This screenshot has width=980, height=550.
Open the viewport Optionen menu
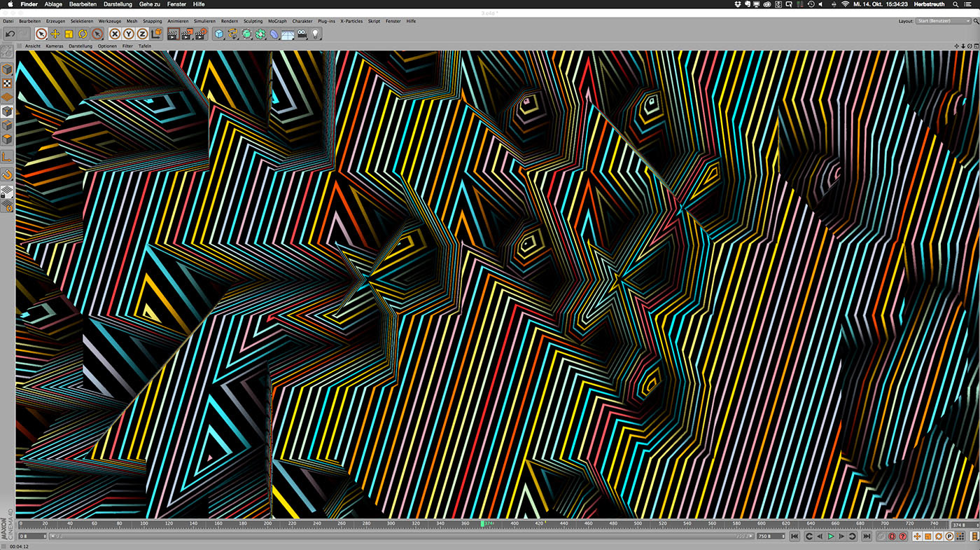click(107, 46)
